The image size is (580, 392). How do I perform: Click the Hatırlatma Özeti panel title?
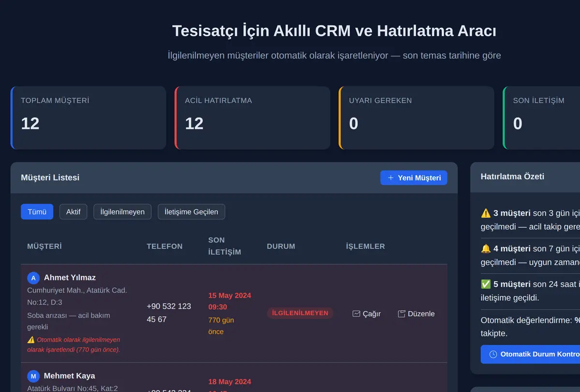[x=512, y=176]
